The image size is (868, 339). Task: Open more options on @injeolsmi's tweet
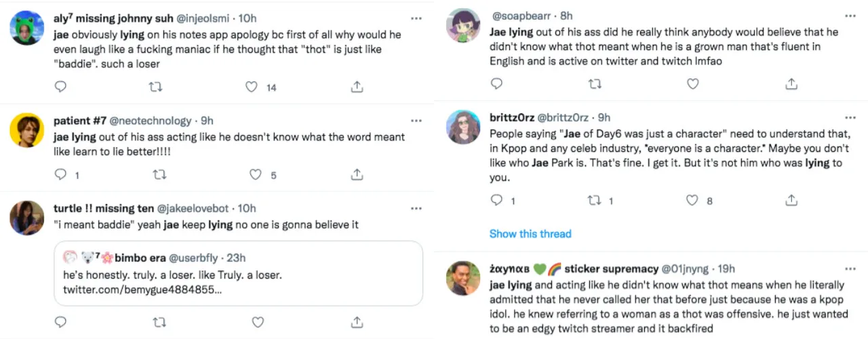(416, 18)
